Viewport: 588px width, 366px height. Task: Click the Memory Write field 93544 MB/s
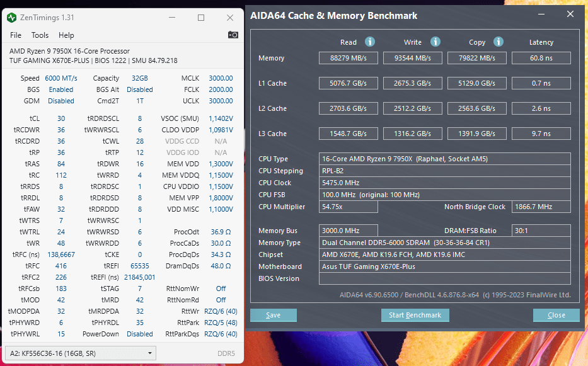pyautogui.click(x=413, y=58)
